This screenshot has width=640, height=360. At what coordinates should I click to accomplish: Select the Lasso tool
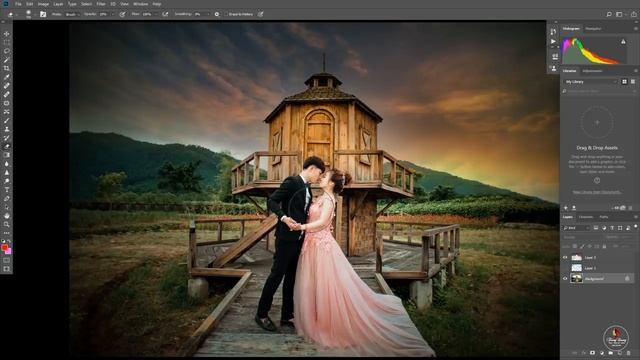tap(7, 51)
